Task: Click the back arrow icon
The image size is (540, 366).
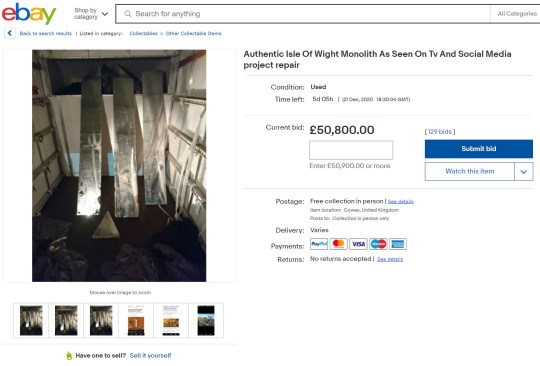Action: (x=10, y=33)
